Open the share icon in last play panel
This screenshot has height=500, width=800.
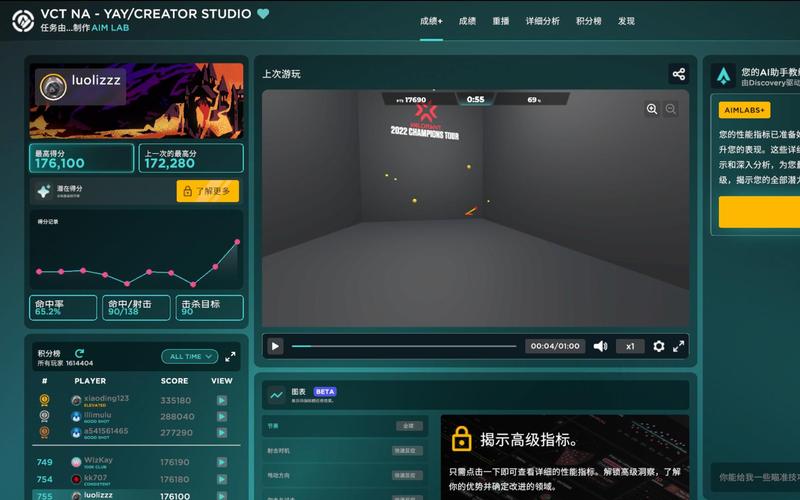coord(679,74)
